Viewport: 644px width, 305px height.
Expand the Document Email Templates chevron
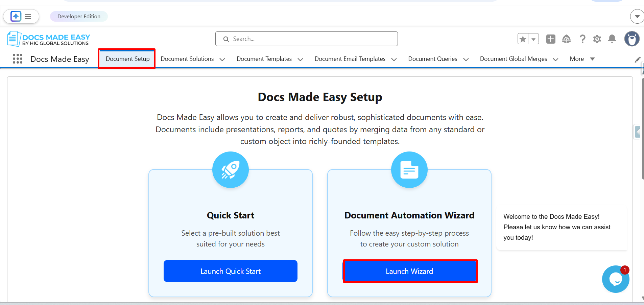pos(394,60)
